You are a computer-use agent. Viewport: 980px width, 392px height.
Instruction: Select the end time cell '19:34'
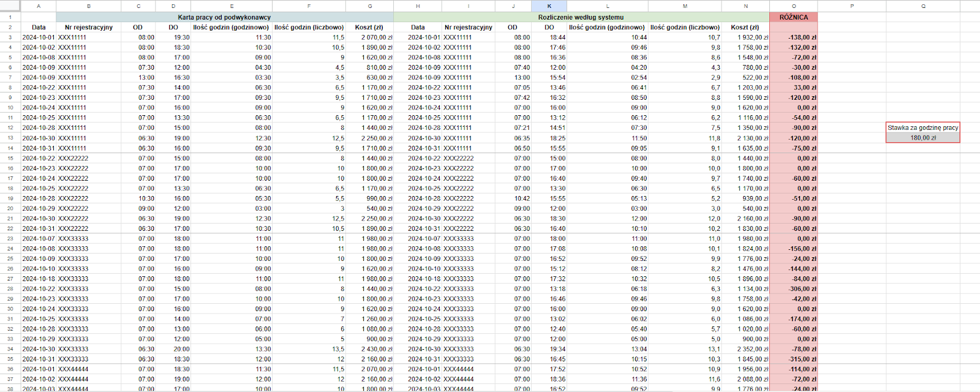click(549, 349)
